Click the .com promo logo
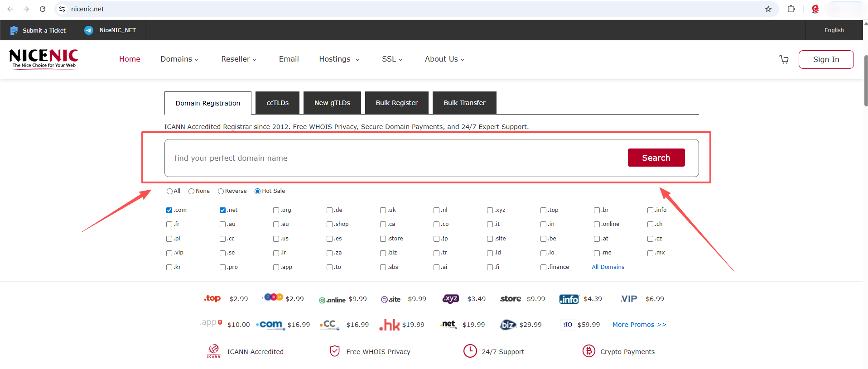 coord(270,325)
